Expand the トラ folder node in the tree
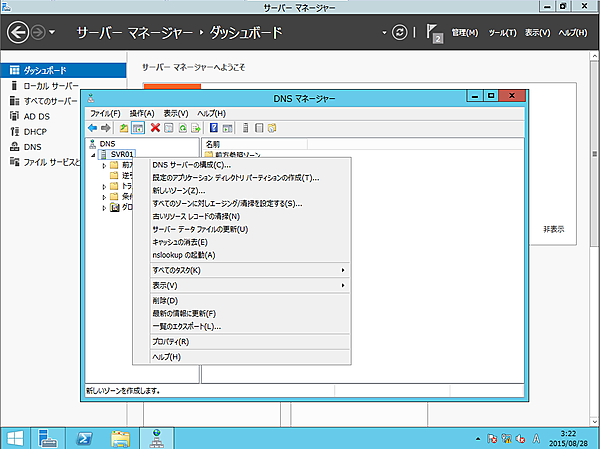Screen dimensions: 600x449 104,187
